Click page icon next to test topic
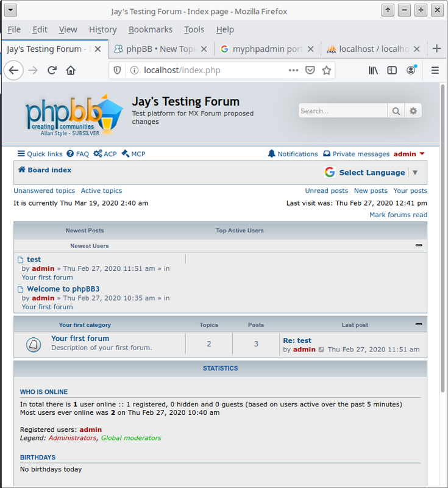 coord(21,260)
